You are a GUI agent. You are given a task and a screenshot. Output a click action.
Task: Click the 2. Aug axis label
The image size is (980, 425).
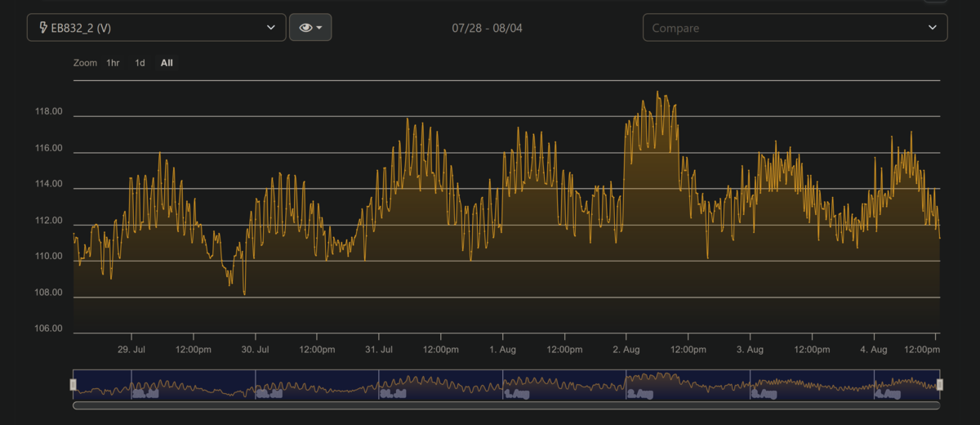tap(626, 350)
